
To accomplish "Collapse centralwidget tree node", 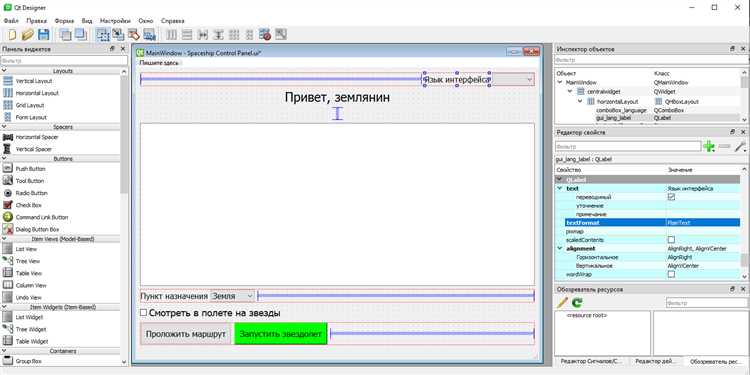I will pyautogui.click(x=570, y=91).
